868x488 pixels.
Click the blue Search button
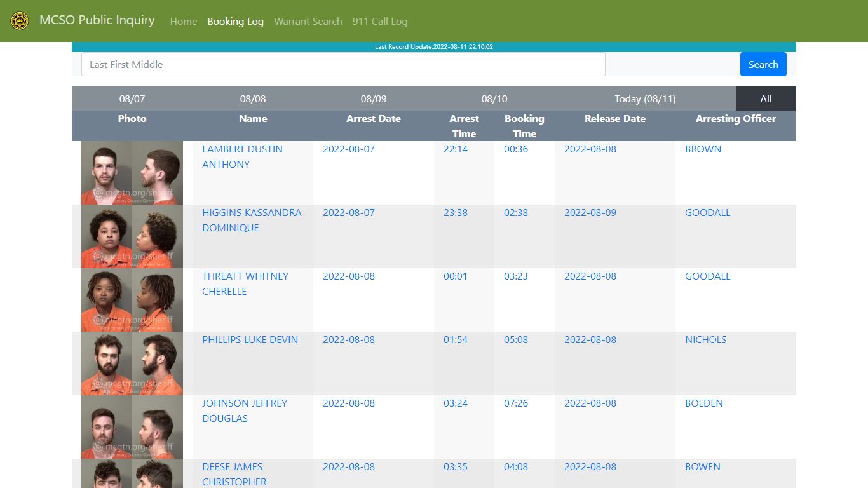pyautogui.click(x=763, y=64)
